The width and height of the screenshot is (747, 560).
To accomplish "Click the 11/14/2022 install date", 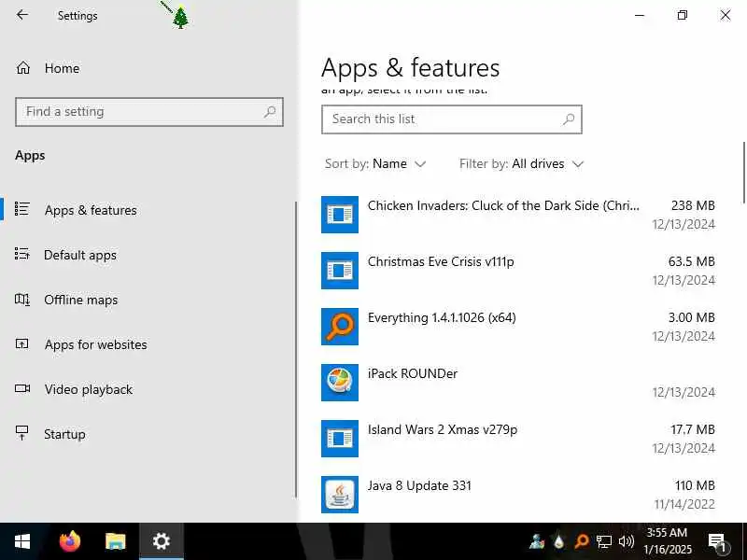I will tap(684, 504).
